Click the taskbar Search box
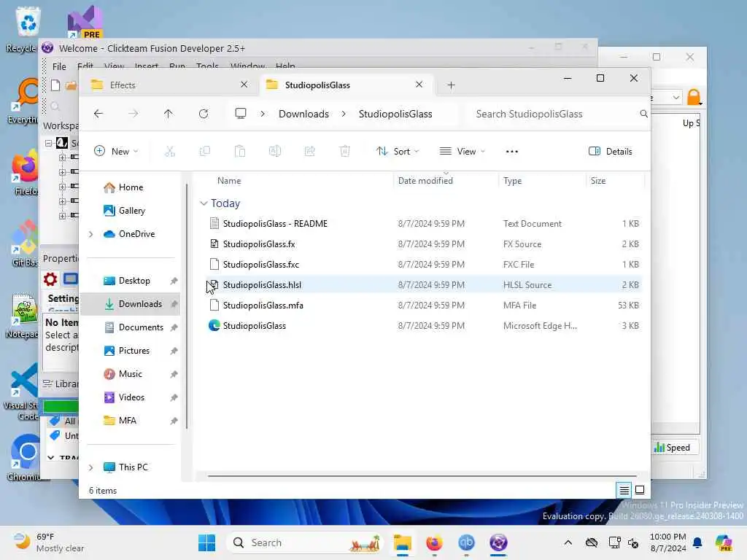Image resolution: width=747 pixels, height=560 pixels. tap(305, 542)
